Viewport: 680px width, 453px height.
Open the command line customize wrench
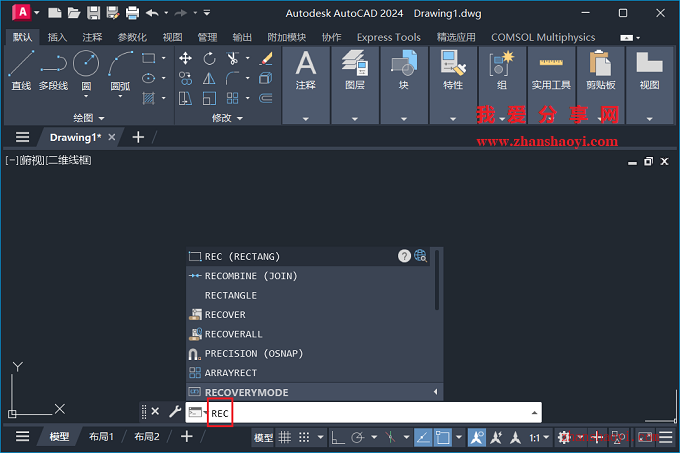click(x=175, y=411)
